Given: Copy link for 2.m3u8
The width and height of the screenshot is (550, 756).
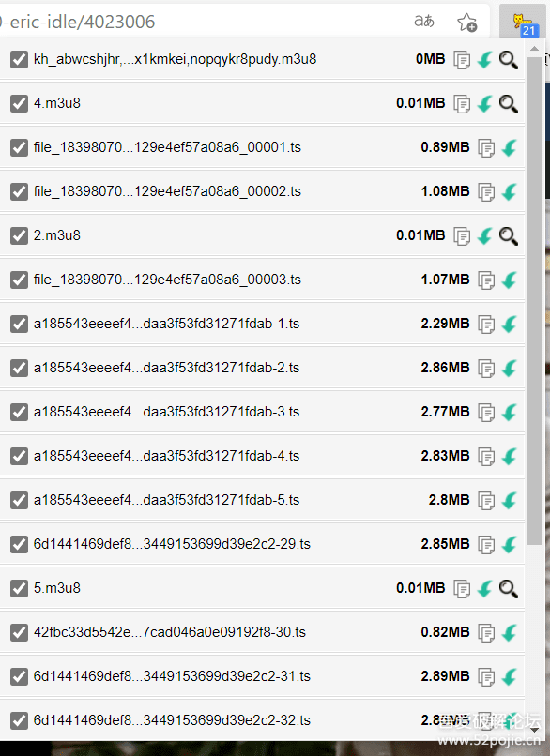Looking at the screenshot, I should 462,236.
